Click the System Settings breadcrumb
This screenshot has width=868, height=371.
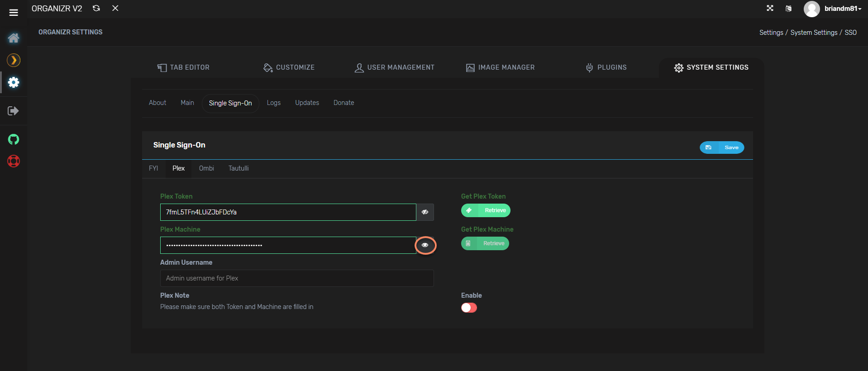tap(814, 33)
